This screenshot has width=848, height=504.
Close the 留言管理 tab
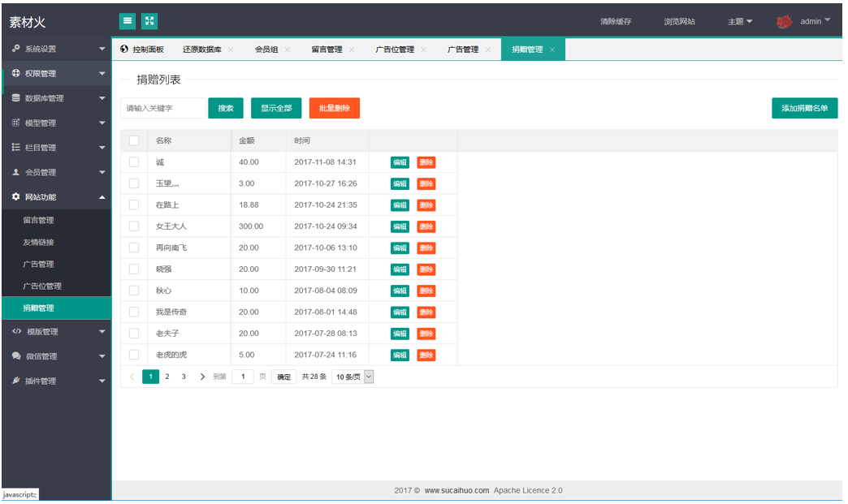pos(352,50)
